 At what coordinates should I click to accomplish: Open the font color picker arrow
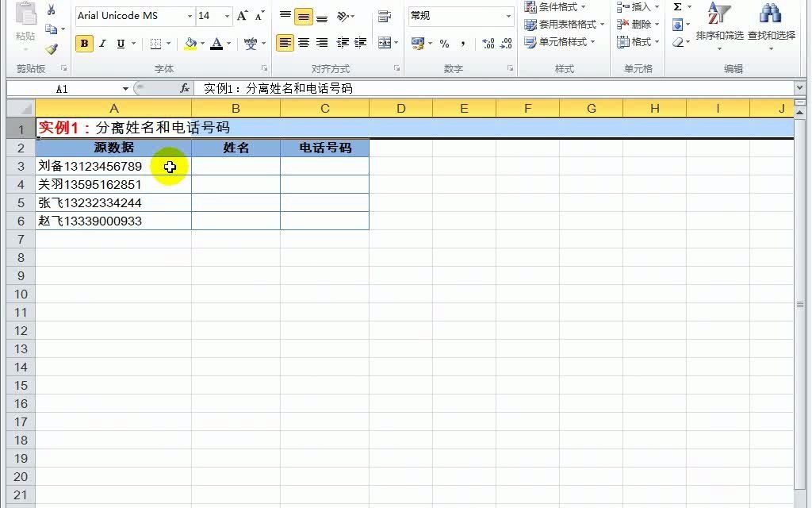228,44
